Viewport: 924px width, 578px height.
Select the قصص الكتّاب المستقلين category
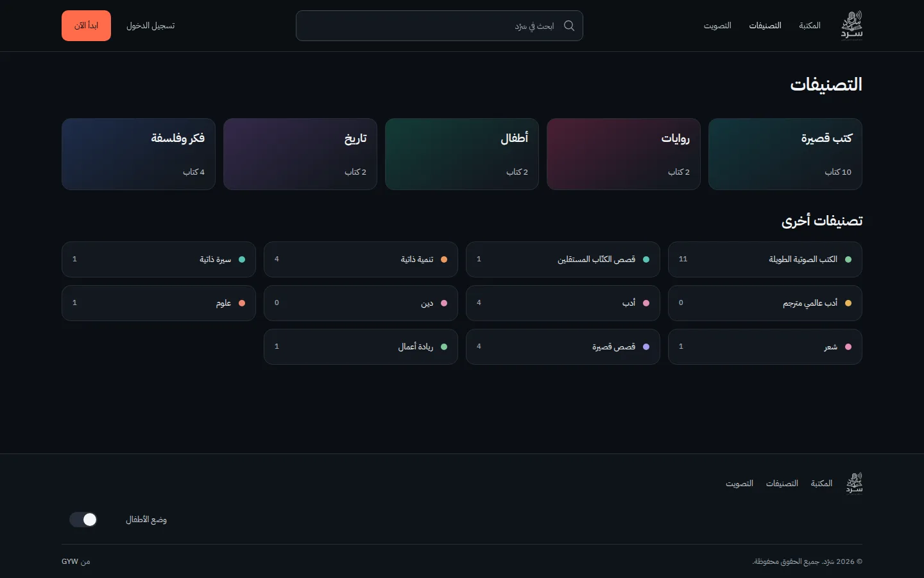point(563,259)
